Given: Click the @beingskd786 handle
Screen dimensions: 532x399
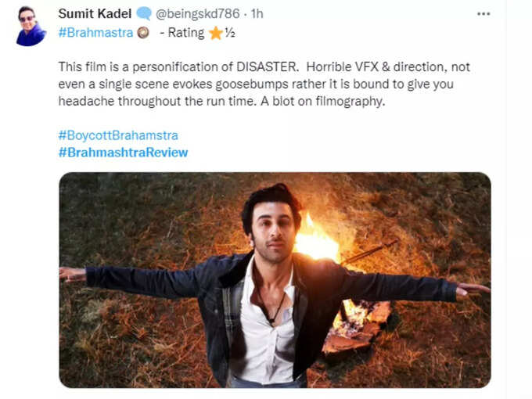Looking at the screenshot, I should [197, 13].
